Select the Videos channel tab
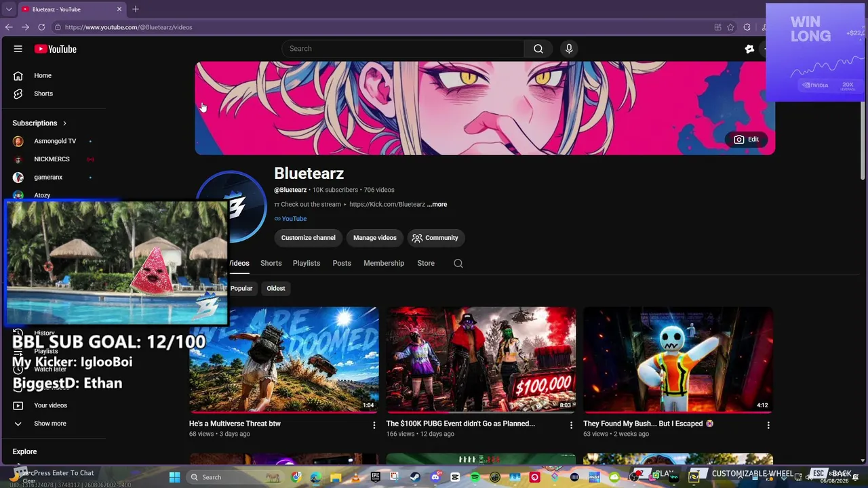 click(x=239, y=263)
